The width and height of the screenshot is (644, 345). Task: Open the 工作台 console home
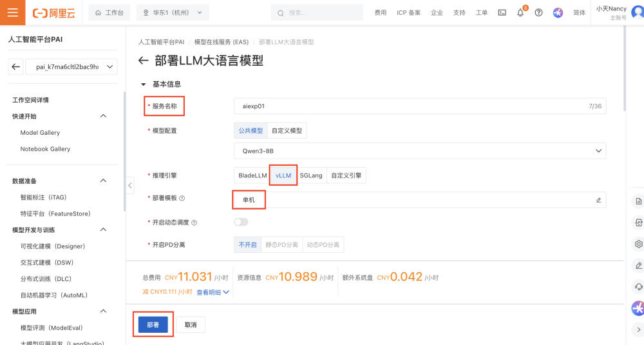tap(109, 13)
